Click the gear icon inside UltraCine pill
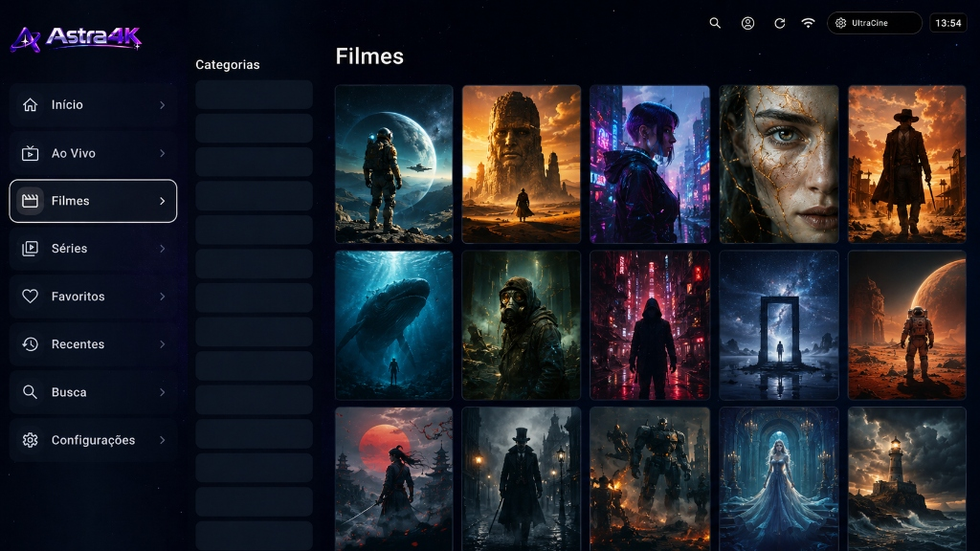 coord(840,23)
